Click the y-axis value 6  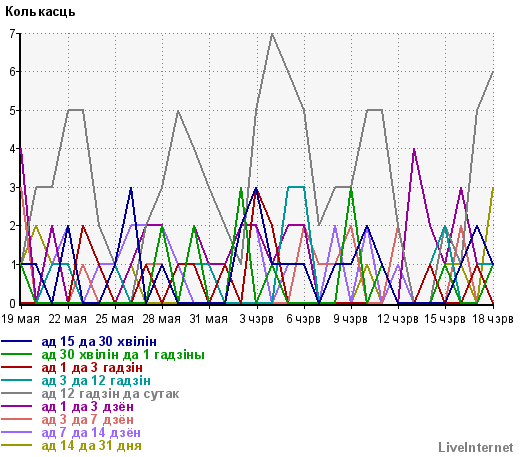coord(13,72)
